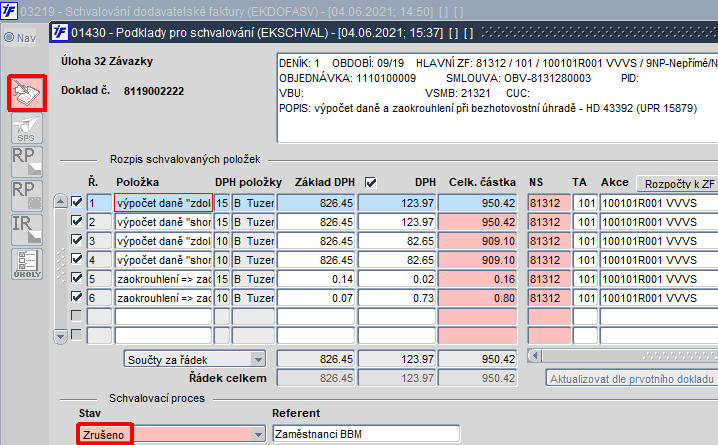Viewport: 718px width, 445px height.
Task: Click Aktualizovat dle prvotního dokladu button
Action: pyautogui.click(x=632, y=379)
